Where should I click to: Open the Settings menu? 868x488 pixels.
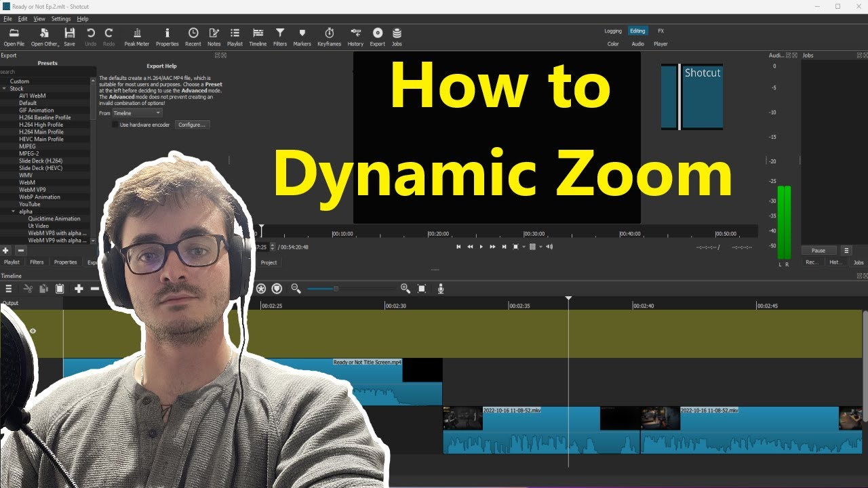pos(61,19)
